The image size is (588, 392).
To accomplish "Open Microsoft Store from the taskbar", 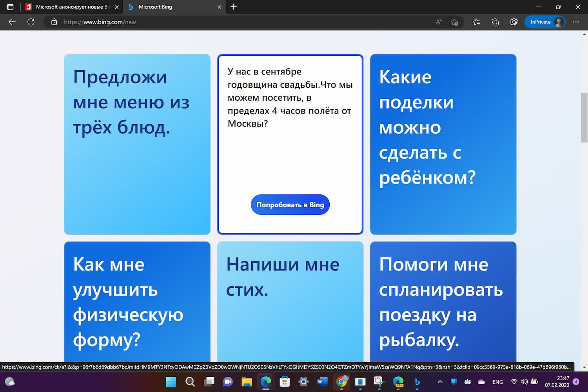I will click(x=285, y=382).
